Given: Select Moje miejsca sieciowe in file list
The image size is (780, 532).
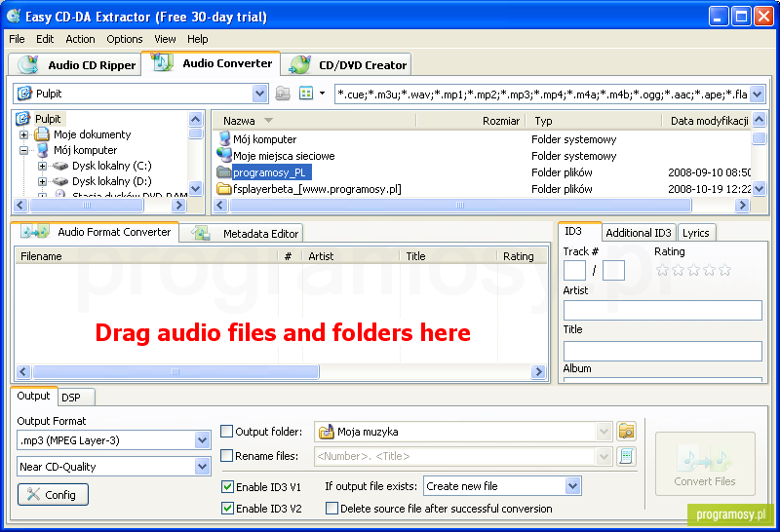Looking at the screenshot, I should pos(284,156).
